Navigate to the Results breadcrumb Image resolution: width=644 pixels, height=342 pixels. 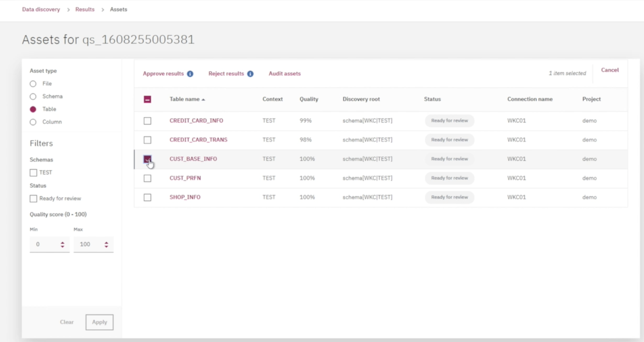[85, 9]
